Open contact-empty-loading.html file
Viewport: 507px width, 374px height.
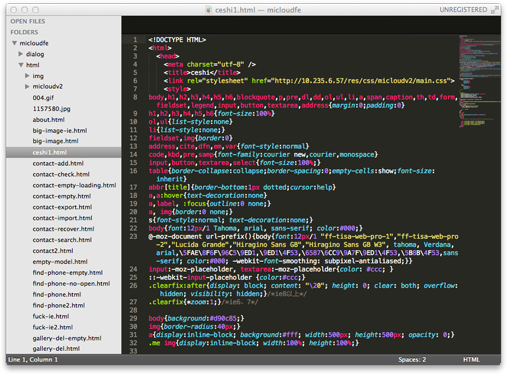[74, 185]
